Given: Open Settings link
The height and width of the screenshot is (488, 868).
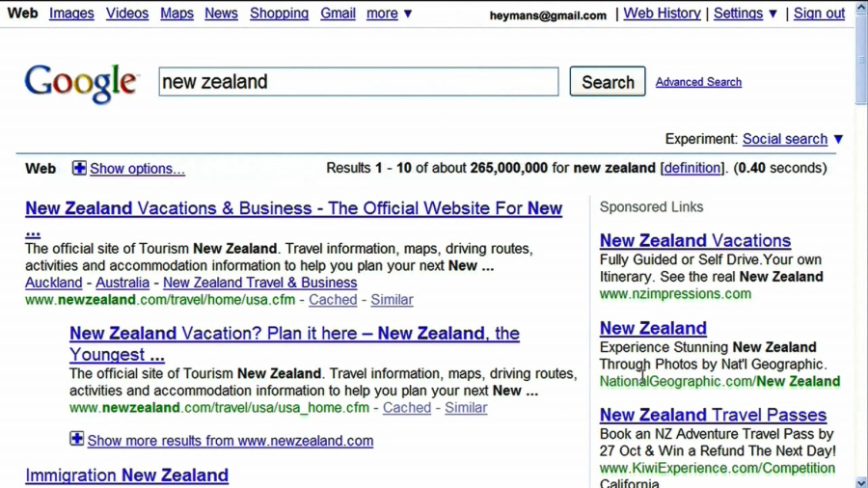Looking at the screenshot, I should pyautogui.click(x=738, y=14).
